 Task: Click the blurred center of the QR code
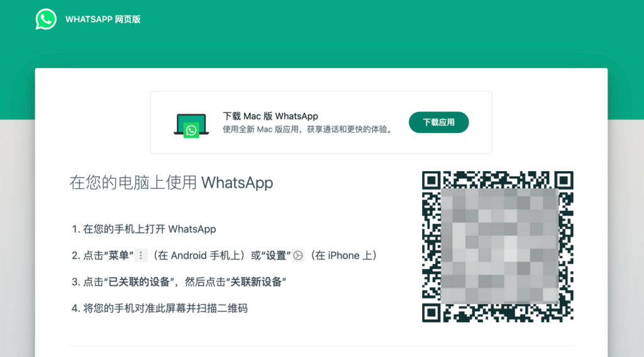tap(499, 246)
